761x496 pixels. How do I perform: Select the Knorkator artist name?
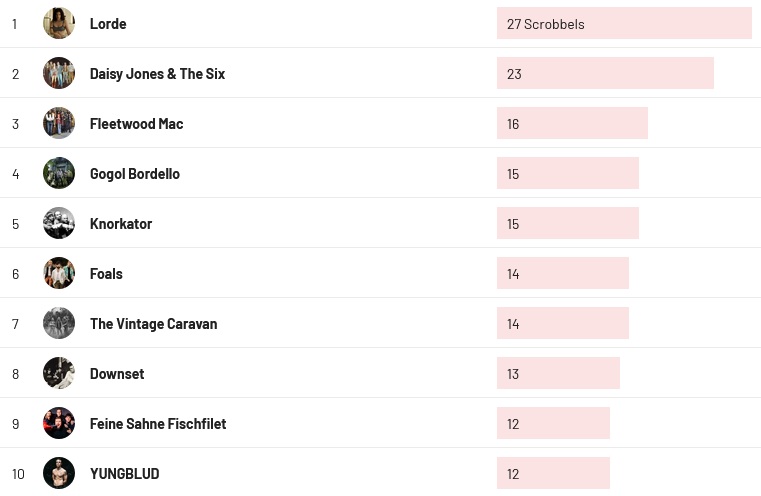[121, 223]
